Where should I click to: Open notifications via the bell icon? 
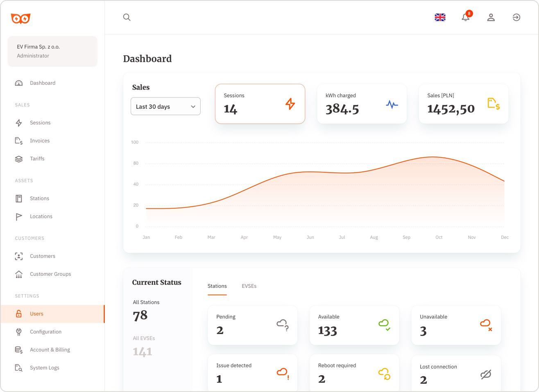[x=465, y=18]
